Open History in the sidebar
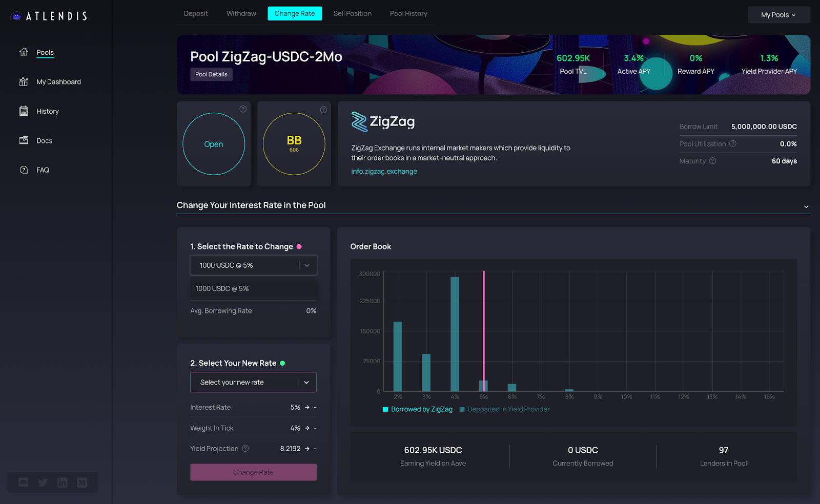Screen dimensions: 820x504 click(48, 111)
